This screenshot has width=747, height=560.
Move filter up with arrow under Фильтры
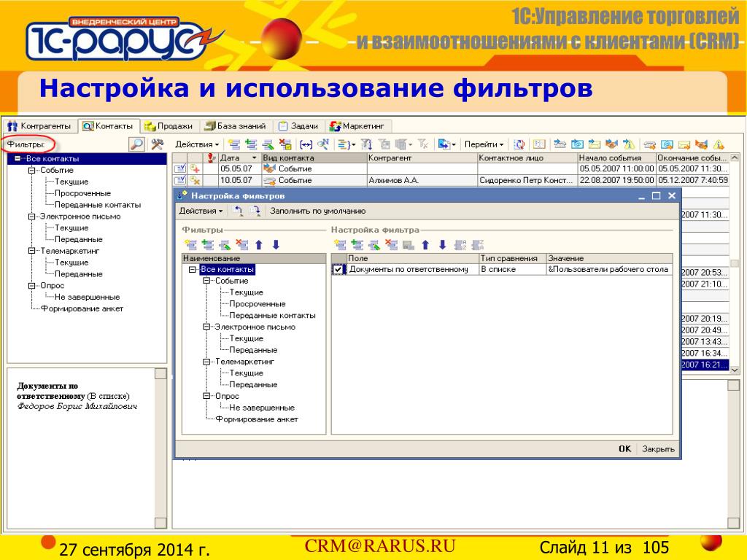(259, 245)
